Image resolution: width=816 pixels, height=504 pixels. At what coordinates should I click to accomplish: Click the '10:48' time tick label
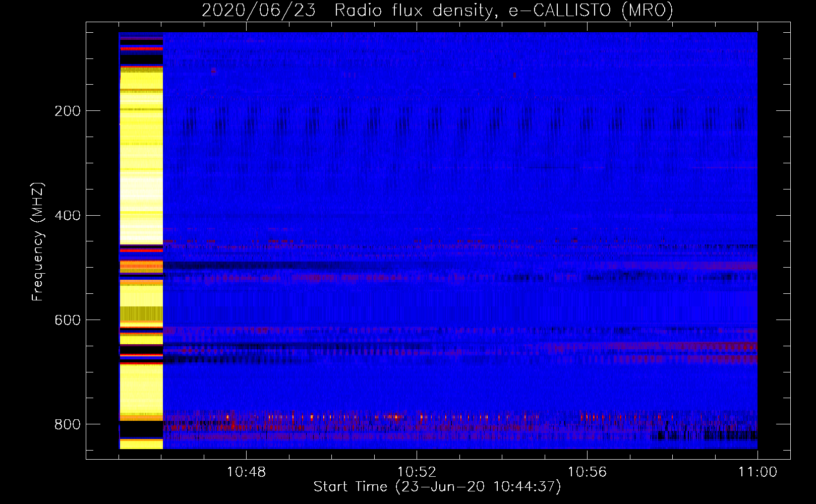(246, 472)
